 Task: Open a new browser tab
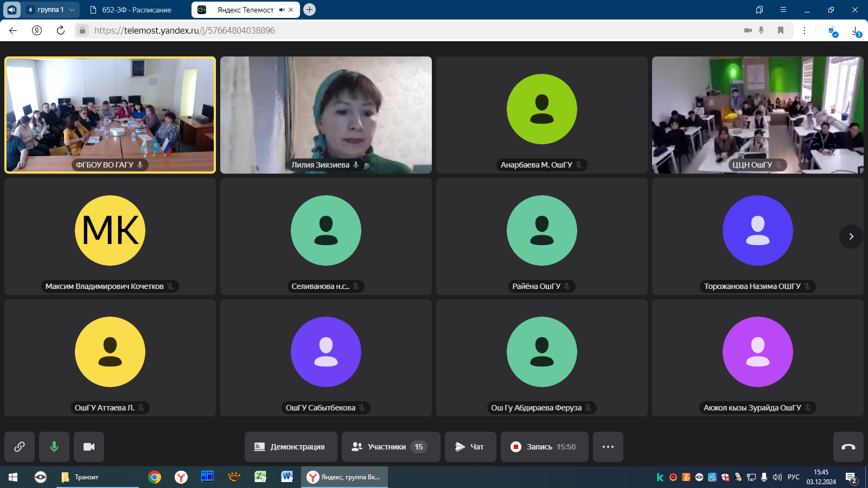tap(309, 10)
